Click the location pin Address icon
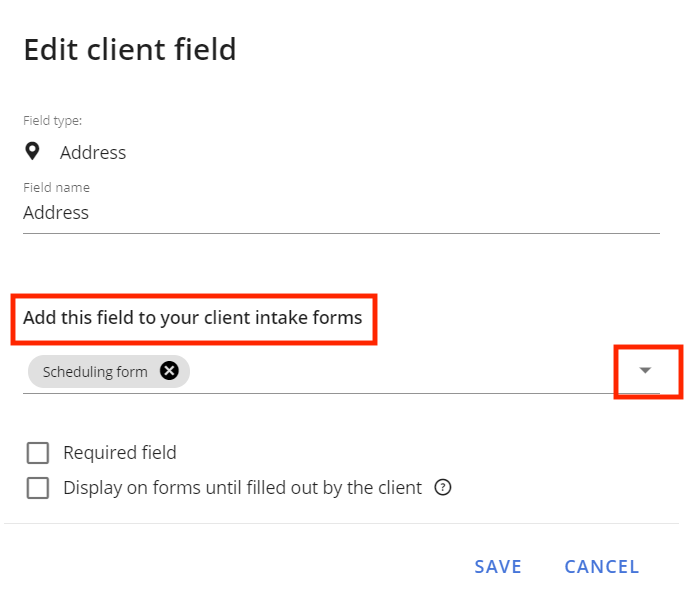The width and height of the screenshot is (693, 596). (33, 152)
